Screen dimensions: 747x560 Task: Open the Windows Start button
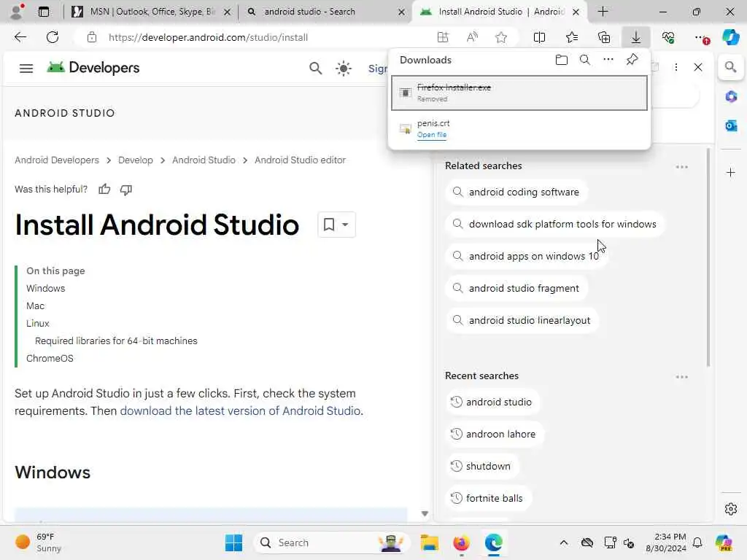tap(233, 542)
